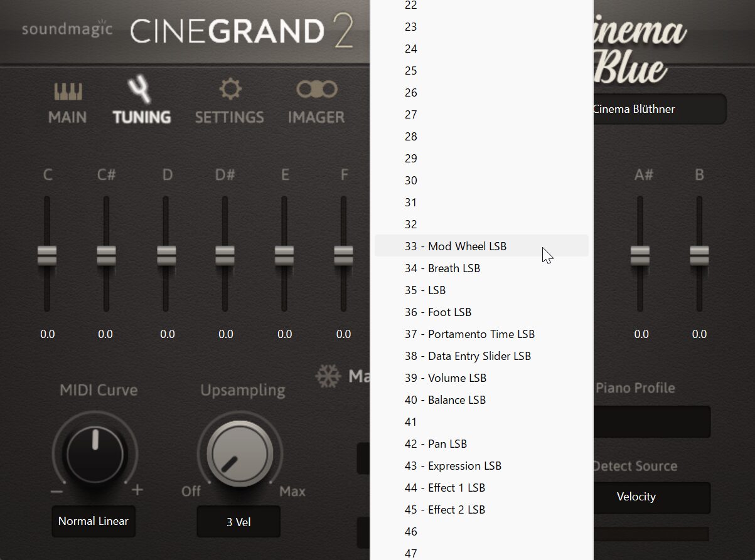Choose 40 - Balance LSB
The image size is (755, 560).
click(481, 400)
